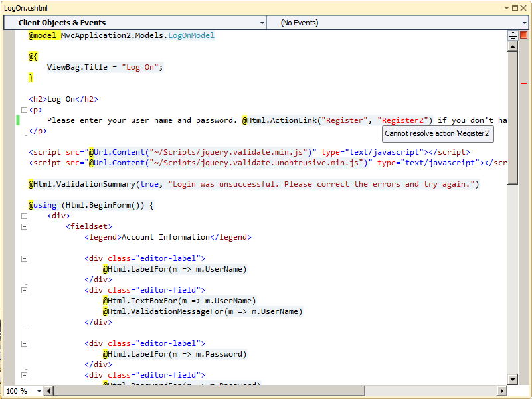Click the red "Register2" string argument
Screen dimensions: 532x399
[x=402, y=120]
